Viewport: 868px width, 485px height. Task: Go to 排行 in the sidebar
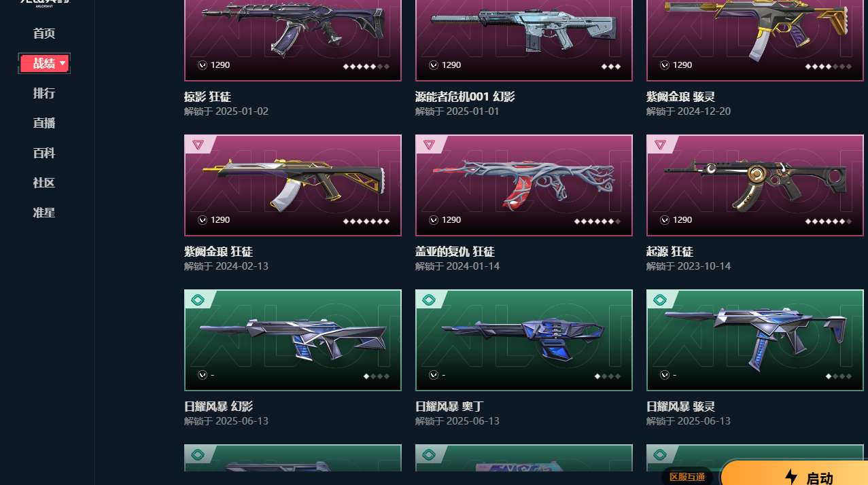44,93
